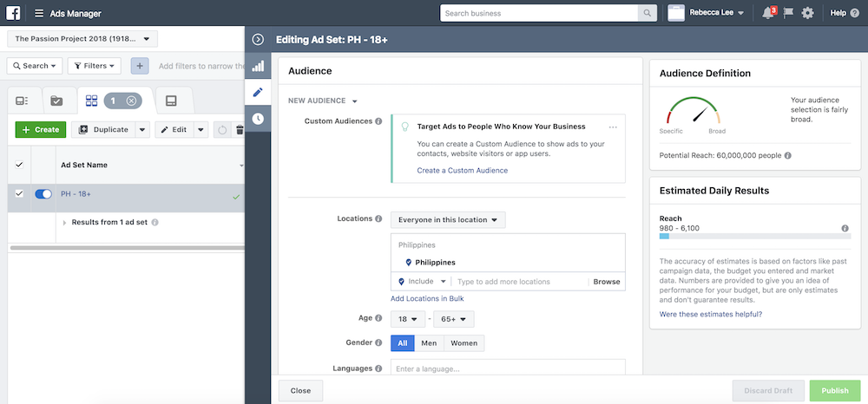Add a filter with plus icon
This screenshot has height=404, width=868.
(x=140, y=66)
